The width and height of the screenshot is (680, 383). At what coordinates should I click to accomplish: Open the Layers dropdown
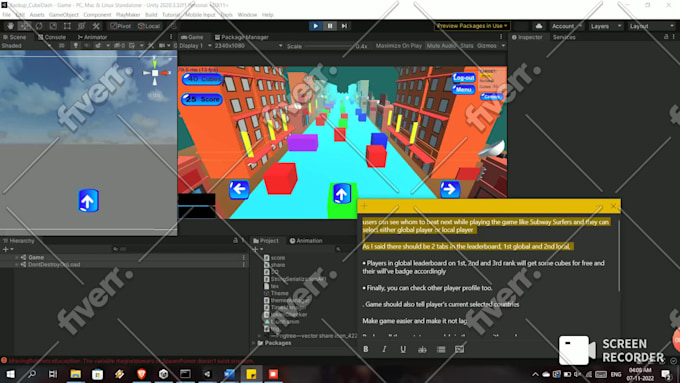pos(606,26)
